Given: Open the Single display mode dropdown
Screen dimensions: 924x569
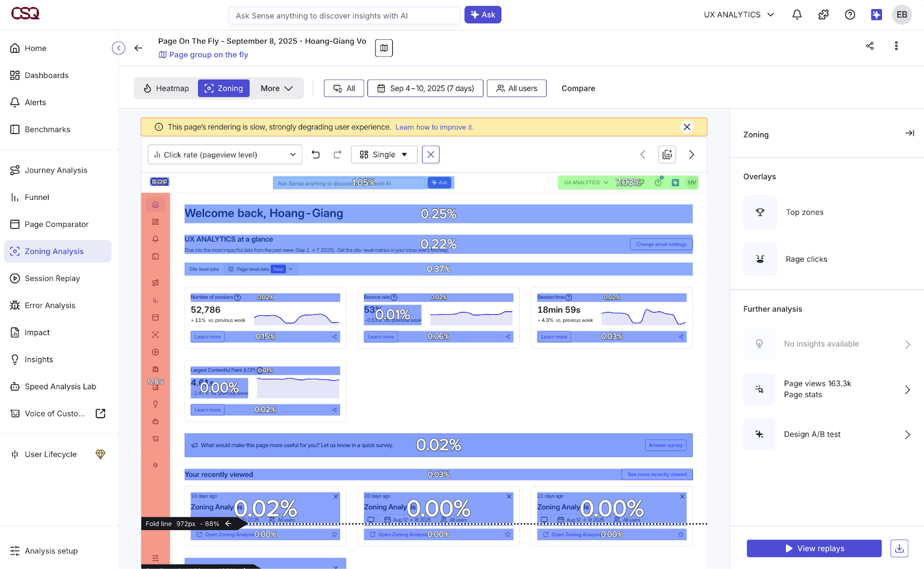Looking at the screenshot, I should (384, 155).
